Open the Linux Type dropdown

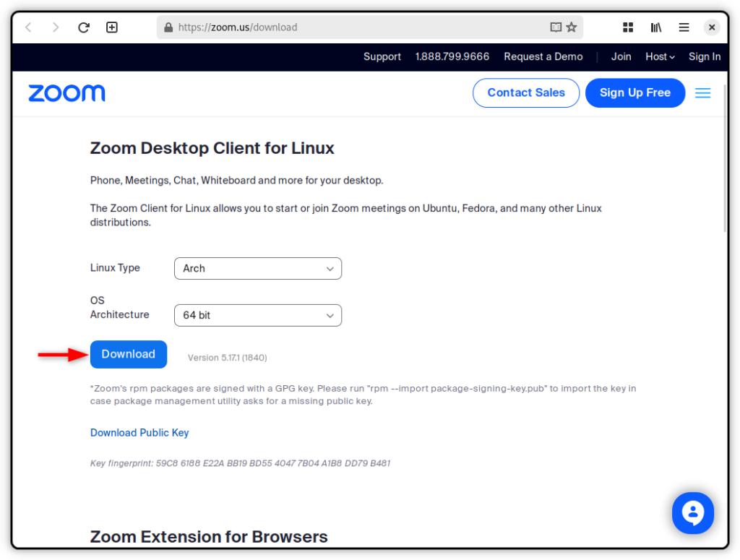(258, 269)
